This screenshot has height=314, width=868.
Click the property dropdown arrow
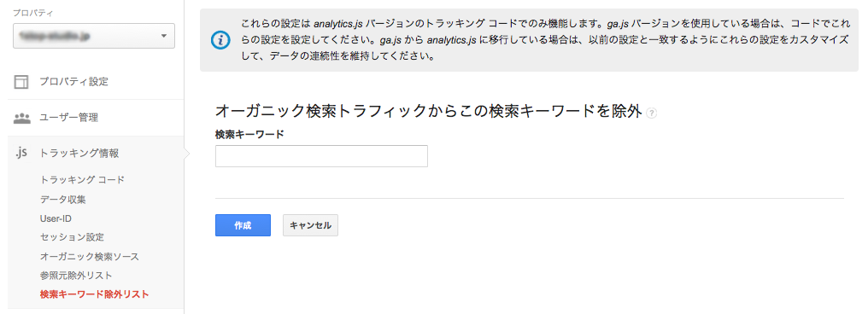pos(163,36)
